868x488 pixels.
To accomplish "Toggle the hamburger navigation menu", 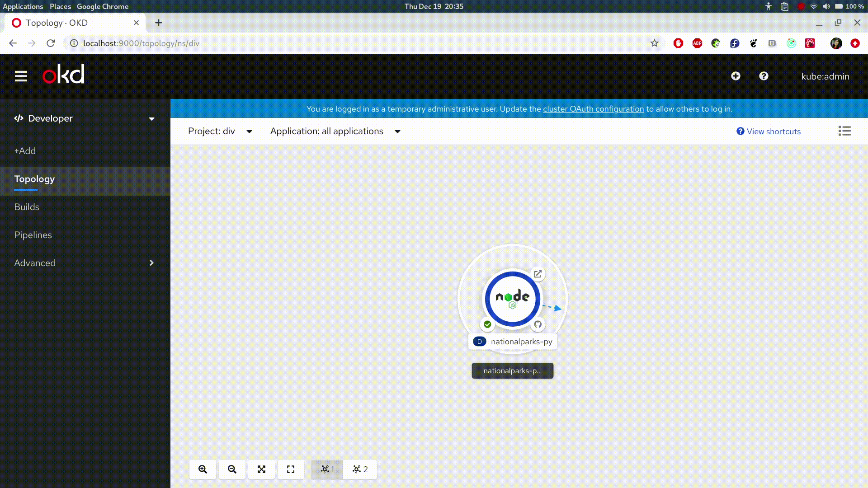I will [21, 76].
